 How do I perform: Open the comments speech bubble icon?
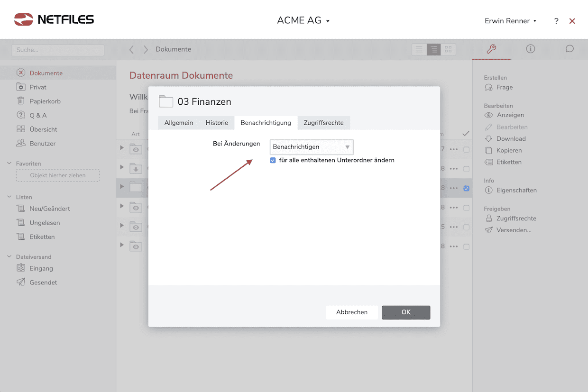[570, 49]
